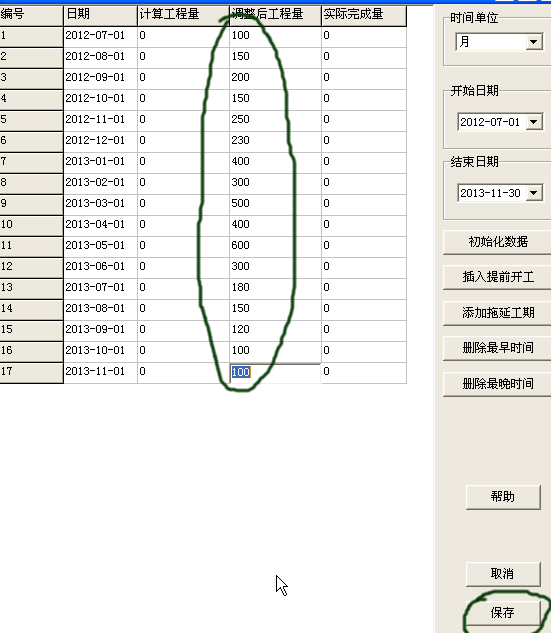
Task: Save data with the 保存 button
Action: tap(503, 612)
